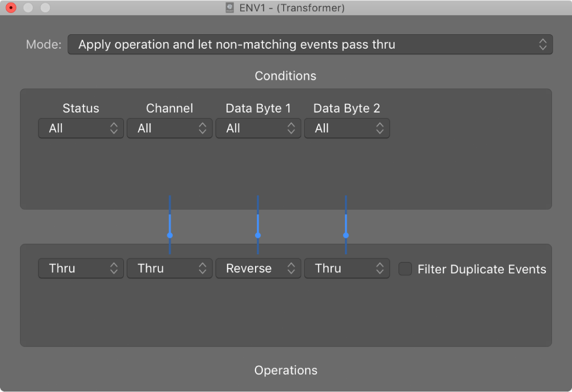Open the Channel operation dropdown set to Thru
The height and width of the screenshot is (392, 572).
click(x=170, y=268)
